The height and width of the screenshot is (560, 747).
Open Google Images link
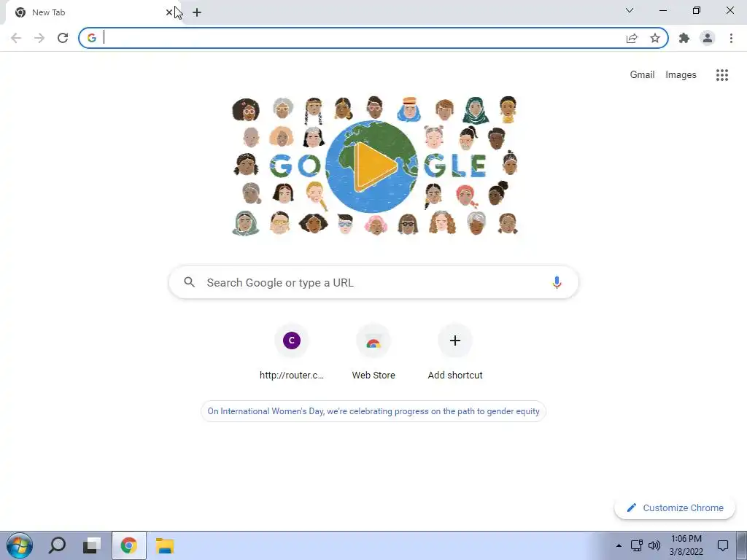pyautogui.click(x=681, y=75)
